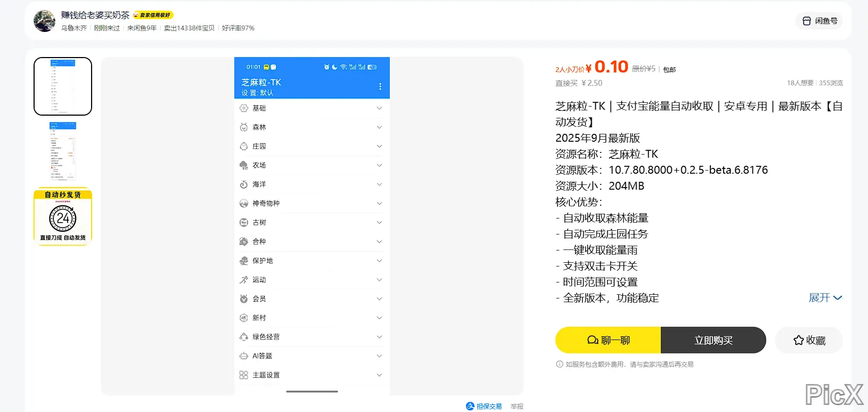Expand the 庄园 section chevron

379,146
